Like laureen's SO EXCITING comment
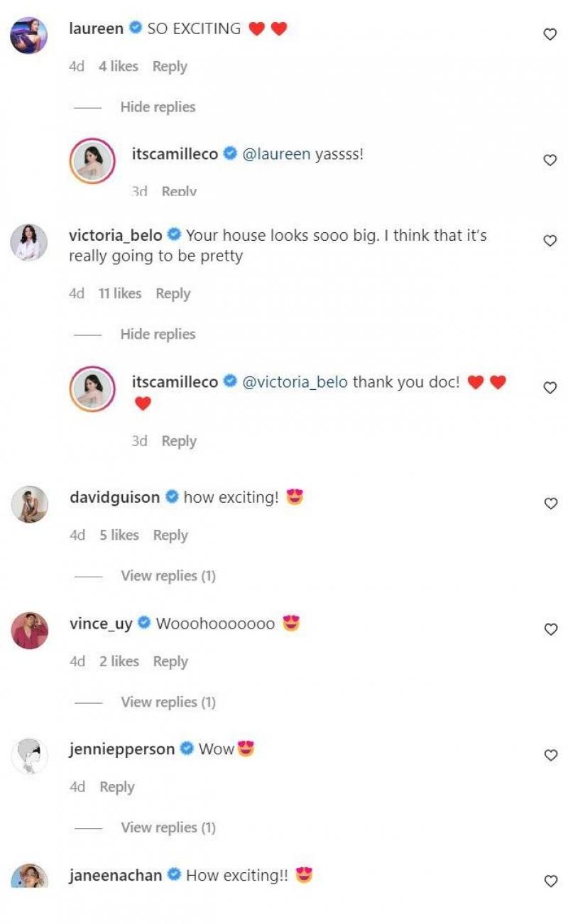Image resolution: width=568 pixels, height=924 pixels. coord(550,34)
